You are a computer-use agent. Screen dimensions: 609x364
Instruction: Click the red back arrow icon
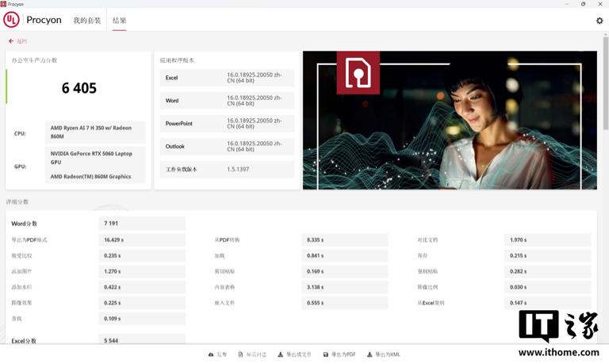click(11, 41)
